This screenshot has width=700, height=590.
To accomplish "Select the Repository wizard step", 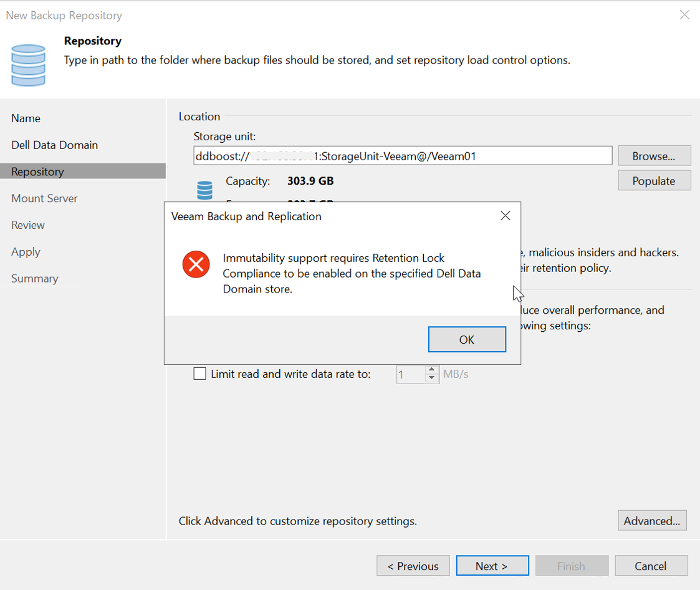I will tap(82, 172).
